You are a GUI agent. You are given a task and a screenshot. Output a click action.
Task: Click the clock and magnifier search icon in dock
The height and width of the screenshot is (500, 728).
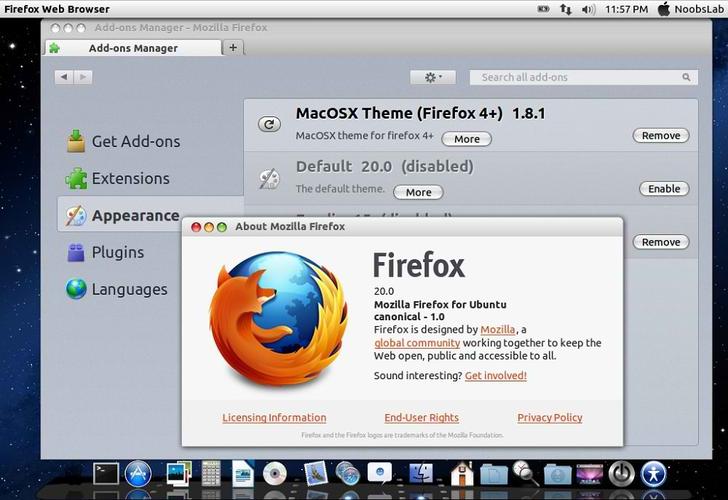tap(526, 474)
